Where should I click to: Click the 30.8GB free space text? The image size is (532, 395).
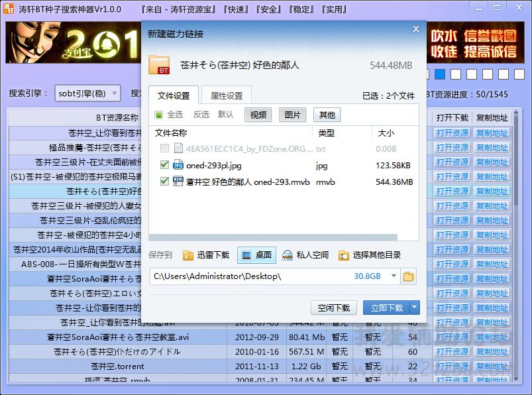coord(367,276)
